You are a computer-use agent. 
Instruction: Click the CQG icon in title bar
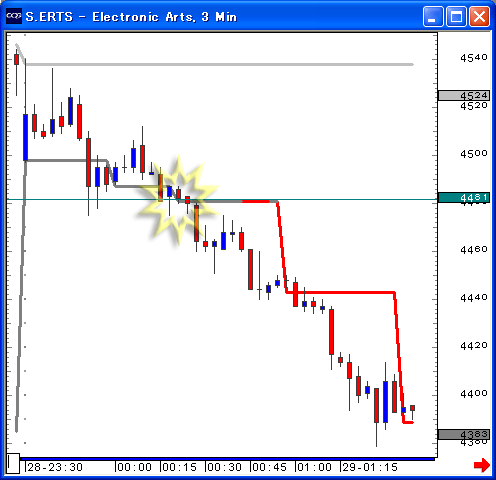point(14,16)
